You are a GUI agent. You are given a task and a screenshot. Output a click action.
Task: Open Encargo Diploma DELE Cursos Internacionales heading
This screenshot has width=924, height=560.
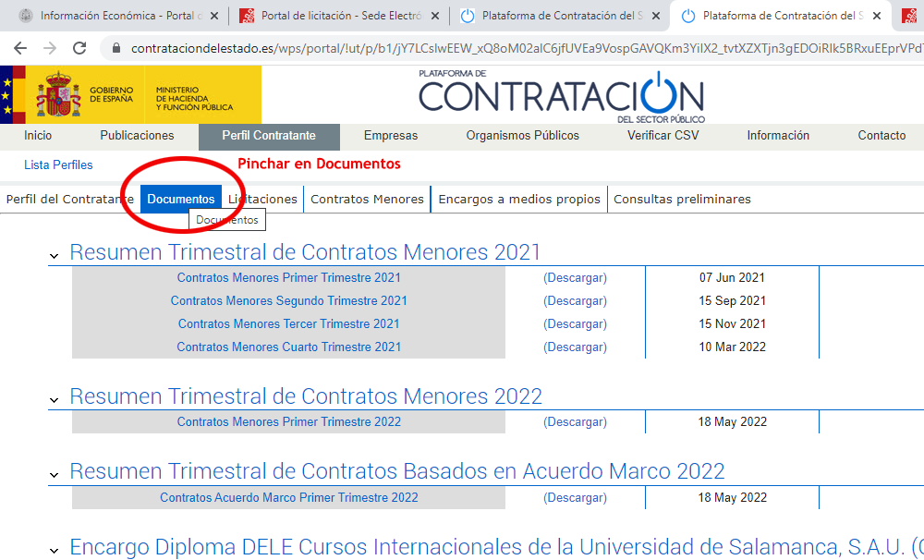pos(497,547)
